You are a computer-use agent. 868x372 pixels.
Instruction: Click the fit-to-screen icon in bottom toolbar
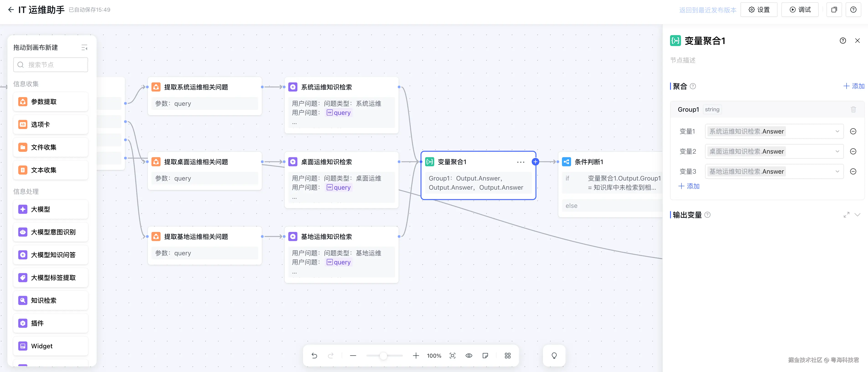click(452, 356)
